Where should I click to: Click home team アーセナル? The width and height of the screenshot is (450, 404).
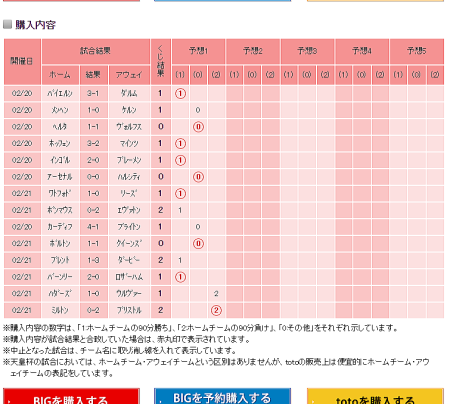pos(60,177)
